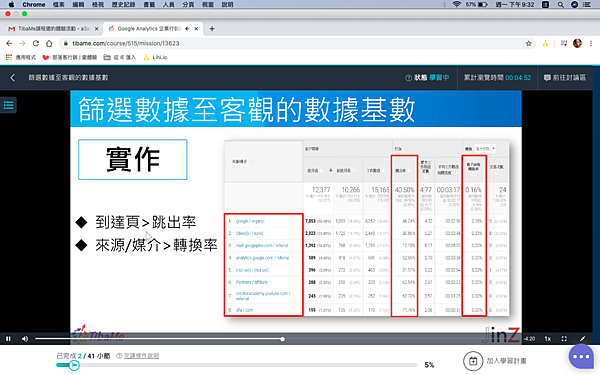
Task: Open the completion conditions link 完課條件說明
Action: pyautogui.click(x=141, y=356)
